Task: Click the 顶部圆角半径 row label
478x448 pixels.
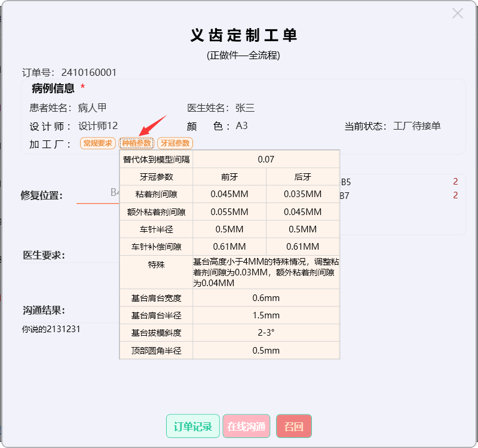Action: [156, 351]
